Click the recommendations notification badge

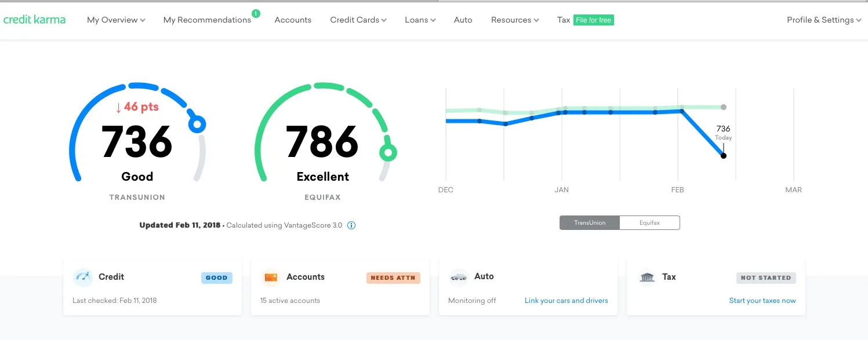point(256,13)
